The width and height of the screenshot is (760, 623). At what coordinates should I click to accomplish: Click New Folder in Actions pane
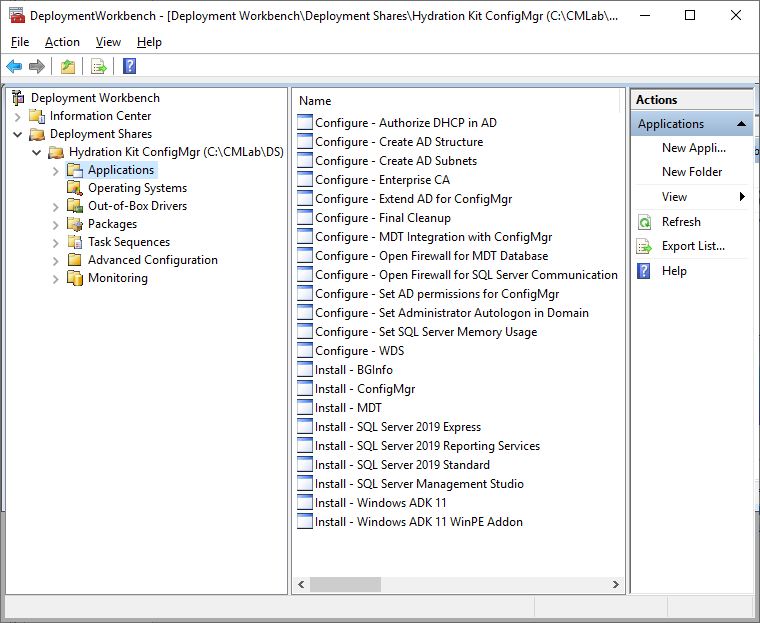pyautogui.click(x=692, y=172)
